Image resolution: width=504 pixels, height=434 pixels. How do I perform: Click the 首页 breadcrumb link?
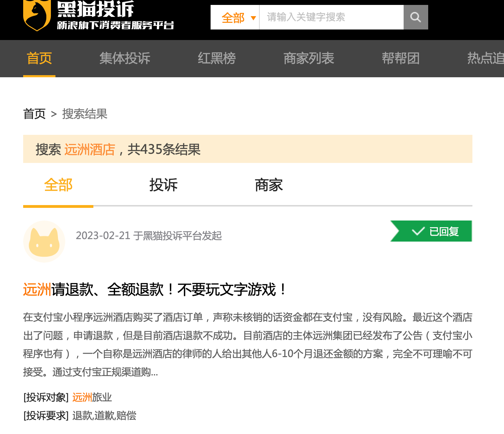(34, 114)
